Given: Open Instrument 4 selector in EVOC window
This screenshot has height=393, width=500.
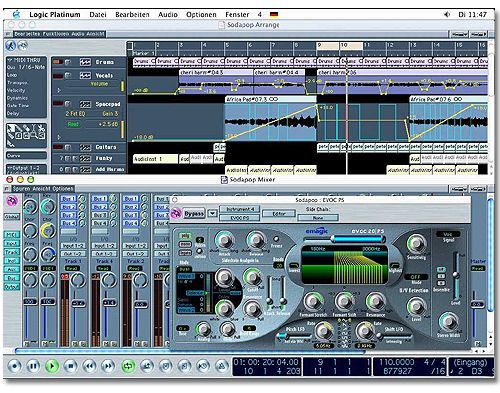Looking at the screenshot, I should click(x=240, y=209).
